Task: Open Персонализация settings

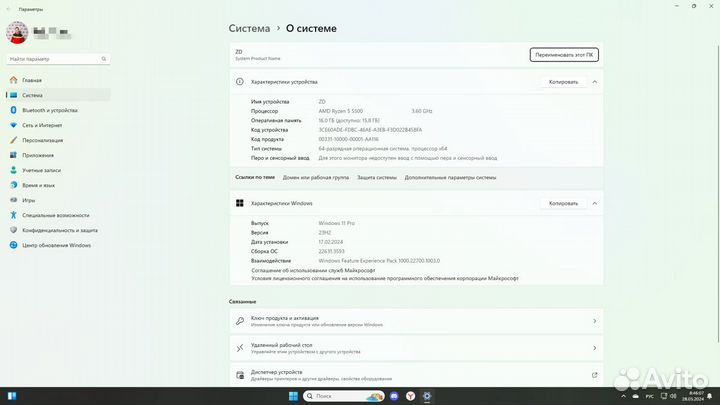Action: tap(58, 140)
